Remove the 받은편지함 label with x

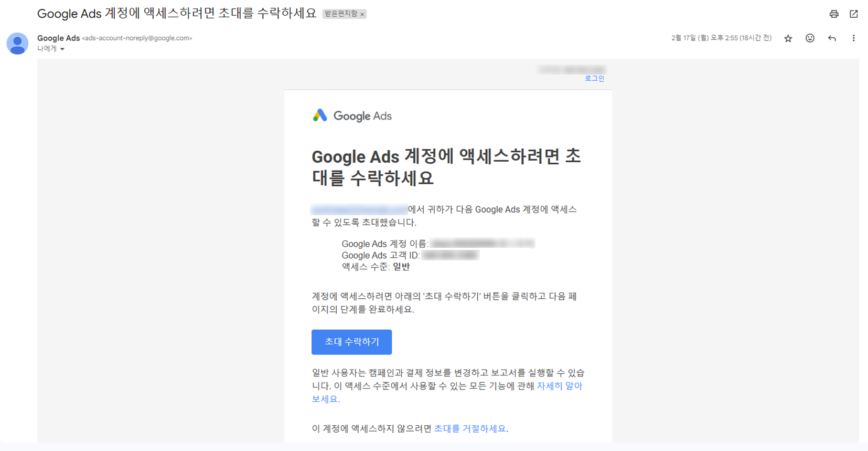pyautogui.click(x=362, y=15)
